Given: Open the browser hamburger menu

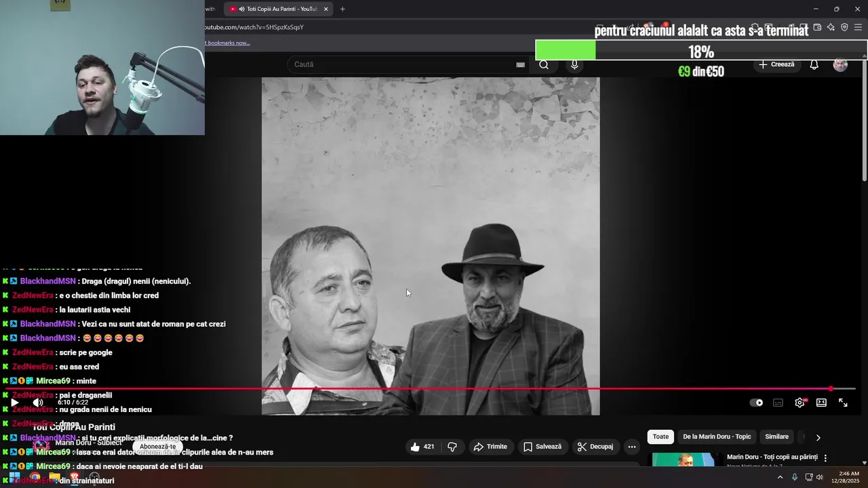Looking at the screenshot, I should (x=858, y=27).
